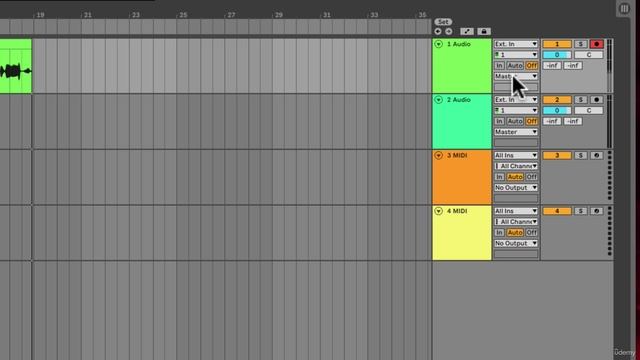640x360 pixels.
Task: Jump to the next locator arrow
Action: (x=449, y=31)
